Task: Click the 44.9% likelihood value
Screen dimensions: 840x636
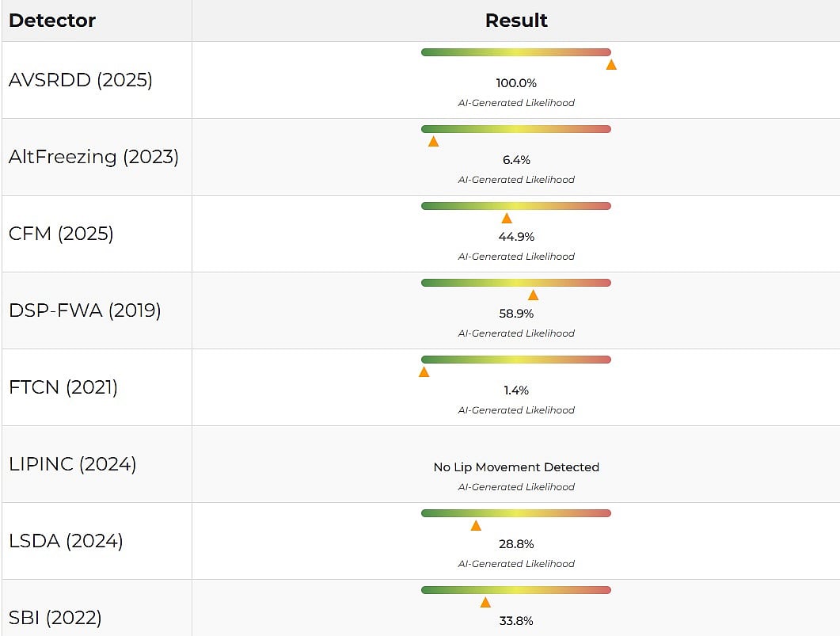Action: [x=516, y=237]
